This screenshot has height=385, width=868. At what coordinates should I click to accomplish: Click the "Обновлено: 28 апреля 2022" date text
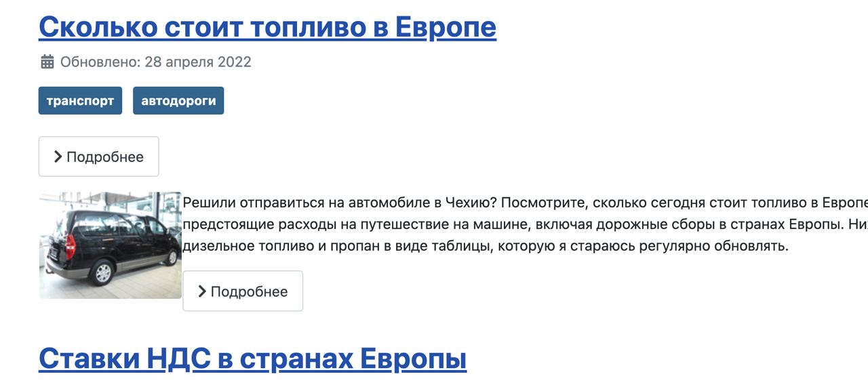pos(156,62)
